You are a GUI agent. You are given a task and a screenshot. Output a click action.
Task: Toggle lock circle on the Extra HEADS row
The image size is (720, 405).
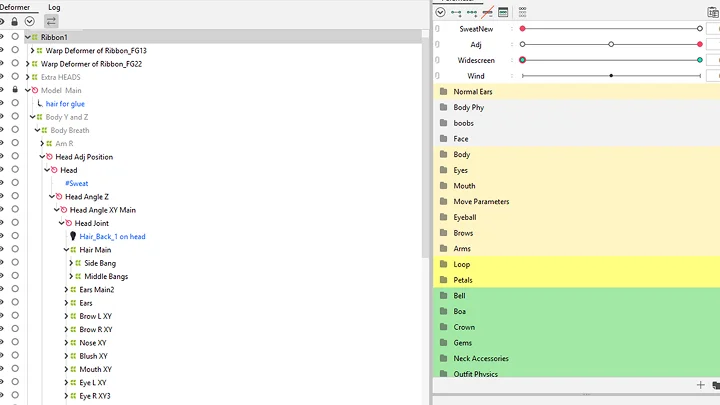[14, 77]
